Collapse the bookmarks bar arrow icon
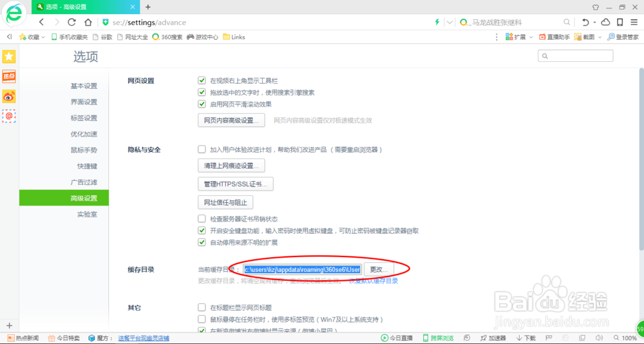 (10, 37)
